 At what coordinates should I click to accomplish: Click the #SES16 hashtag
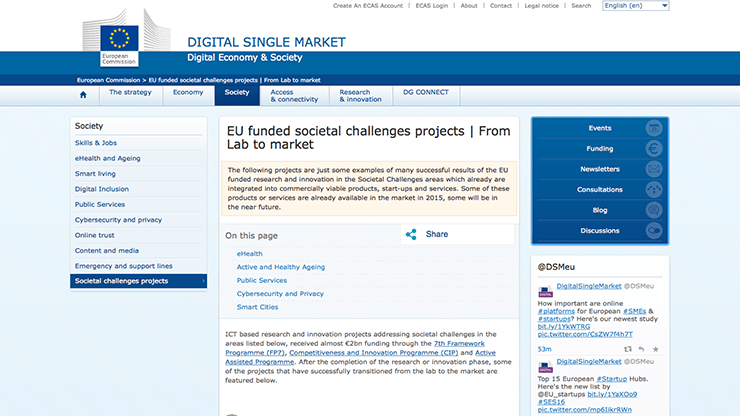(x=551, y=402)
